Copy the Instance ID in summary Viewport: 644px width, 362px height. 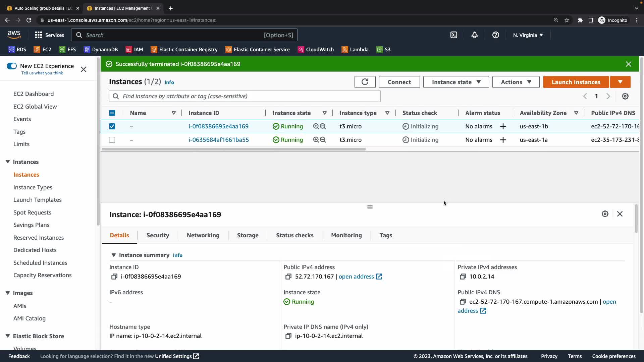tap(114, 277)
